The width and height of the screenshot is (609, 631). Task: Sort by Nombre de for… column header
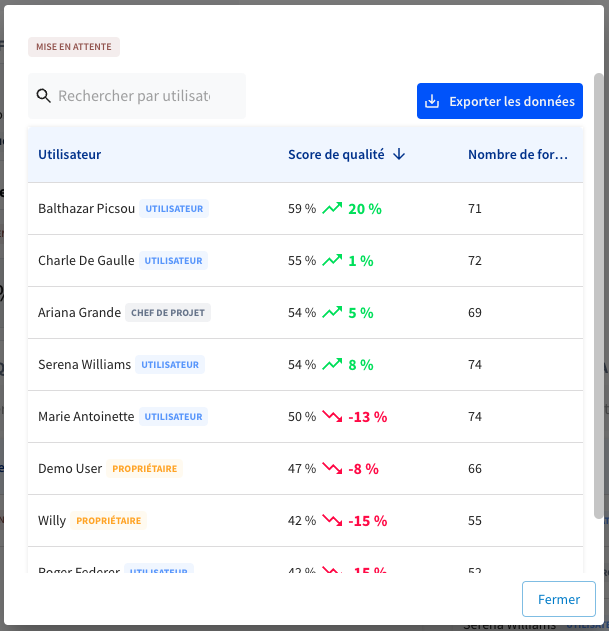[x=518, y=155]
